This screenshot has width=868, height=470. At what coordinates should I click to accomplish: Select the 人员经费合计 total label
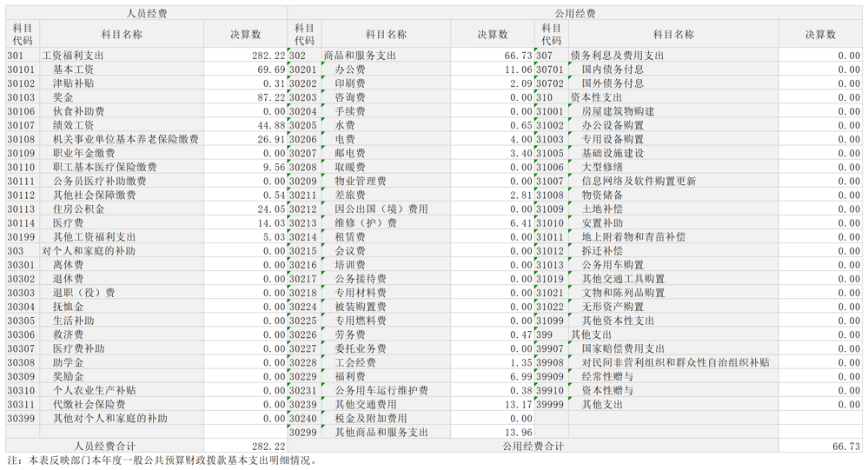[104, 447]
